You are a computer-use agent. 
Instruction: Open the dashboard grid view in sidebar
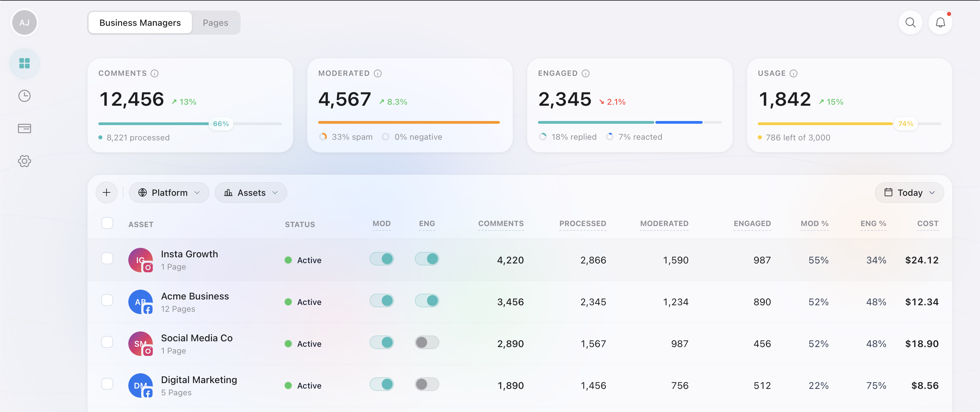tap(24, 63)
